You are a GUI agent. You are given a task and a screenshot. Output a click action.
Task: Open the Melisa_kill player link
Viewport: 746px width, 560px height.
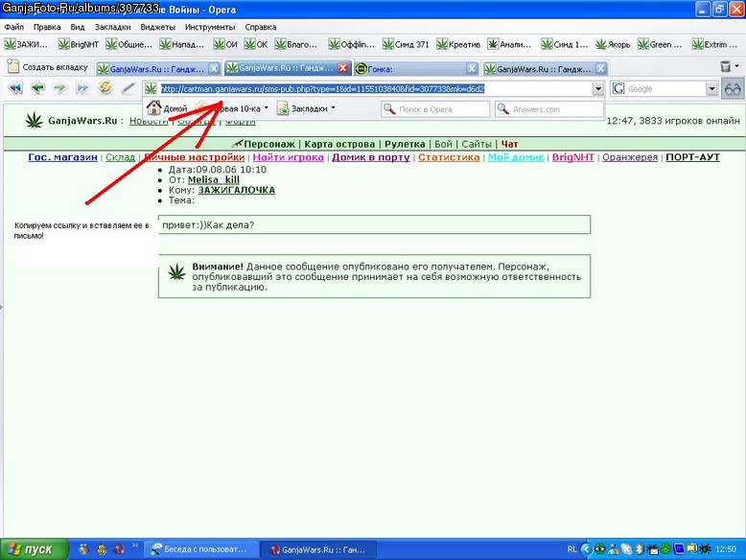coord(214,180)
